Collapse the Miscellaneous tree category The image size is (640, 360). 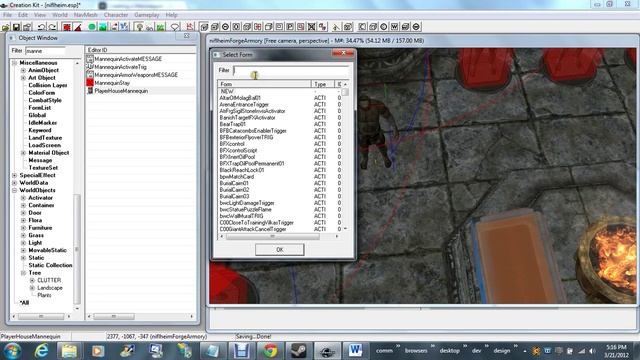pyautogui.click(x=15, y=63)
